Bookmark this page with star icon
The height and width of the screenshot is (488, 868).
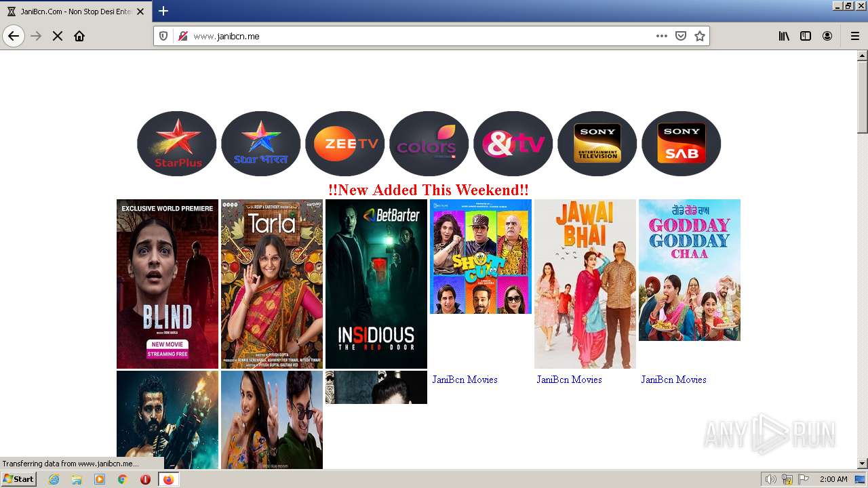point(700,36)
